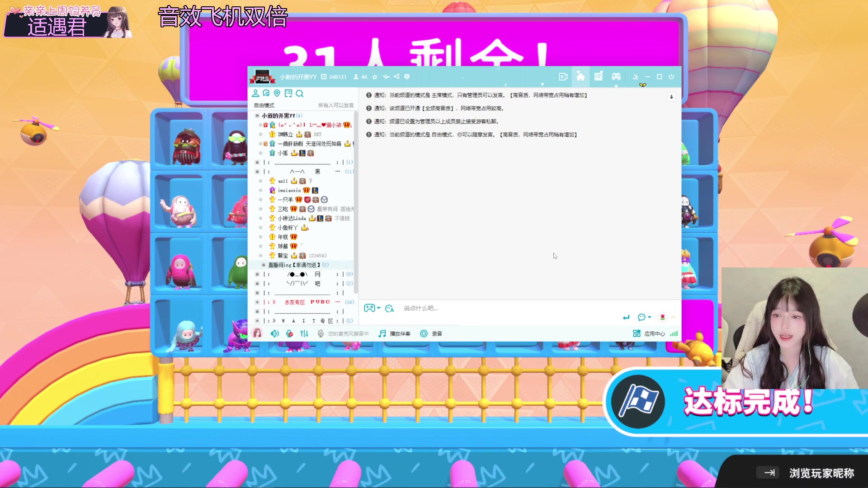The height and width of the screenshot is (488, 868).
Task: Click the channel tree vertical scrollbar
Action: point(356,203)
